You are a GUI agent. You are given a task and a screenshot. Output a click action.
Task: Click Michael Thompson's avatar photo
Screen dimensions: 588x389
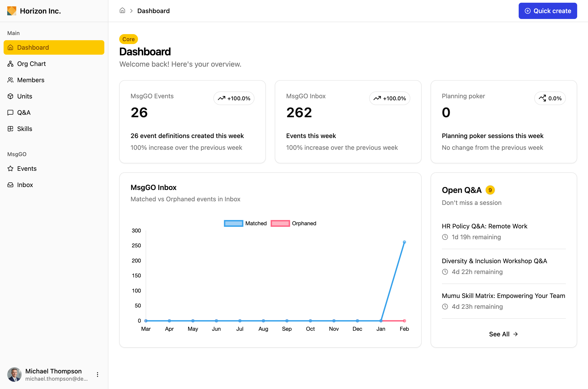[x=14, y=374]
